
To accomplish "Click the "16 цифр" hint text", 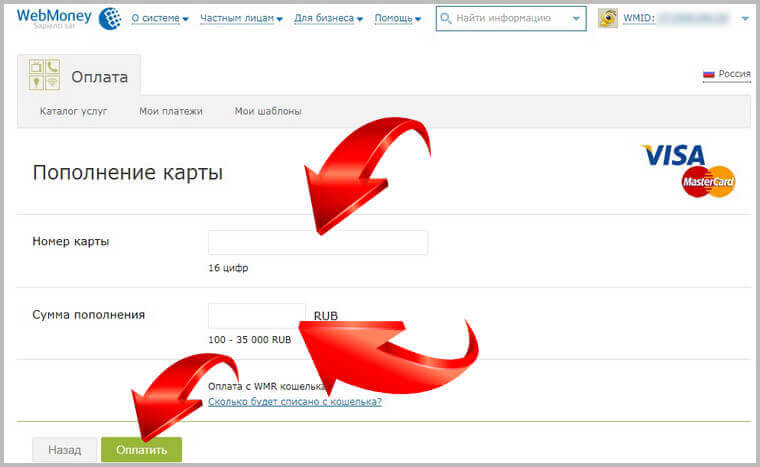I will pyautogui.click(x=228, y=268).
